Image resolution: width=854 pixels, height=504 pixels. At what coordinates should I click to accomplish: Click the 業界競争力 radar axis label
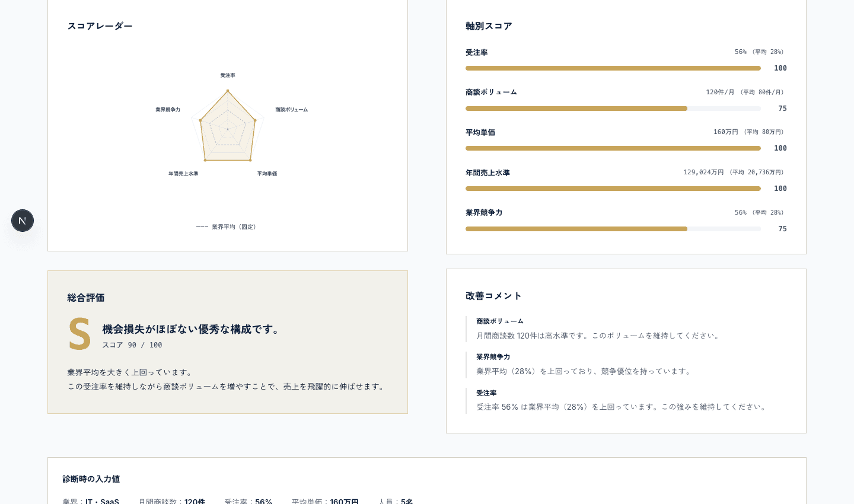click(x=168, y=110)
